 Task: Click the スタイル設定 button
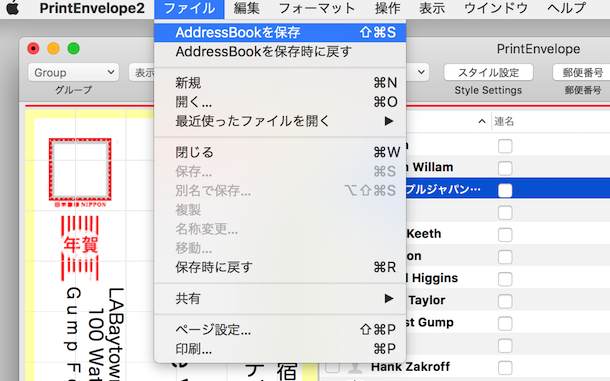(x=488, y=72)
